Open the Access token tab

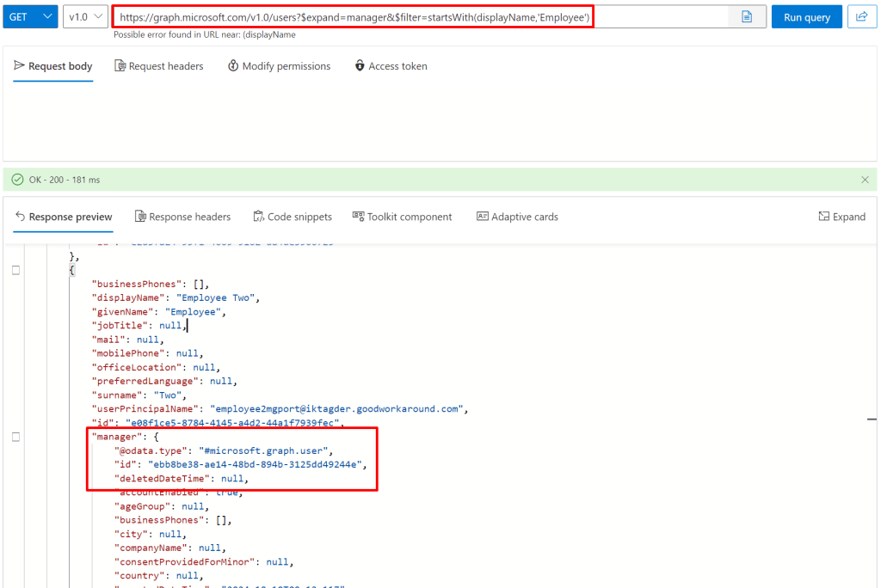coord(391,66)
